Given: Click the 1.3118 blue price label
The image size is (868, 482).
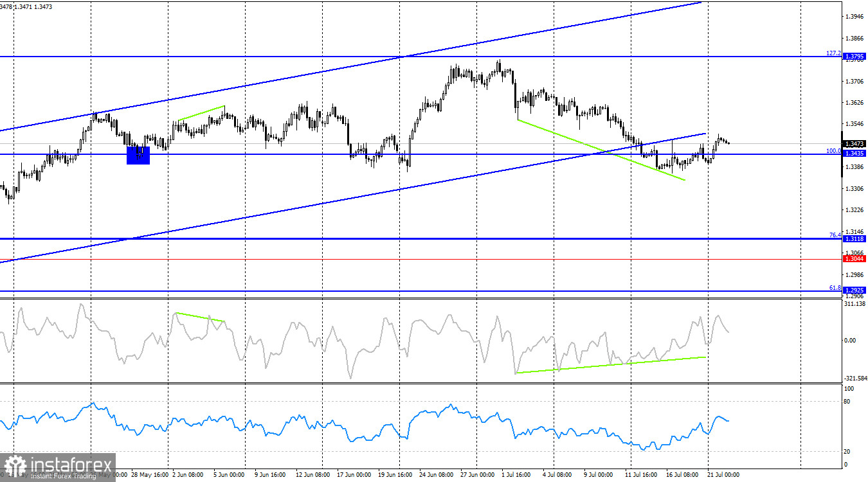Looking at the screenshot, I should pyautogui.click(x=855, y=238).
